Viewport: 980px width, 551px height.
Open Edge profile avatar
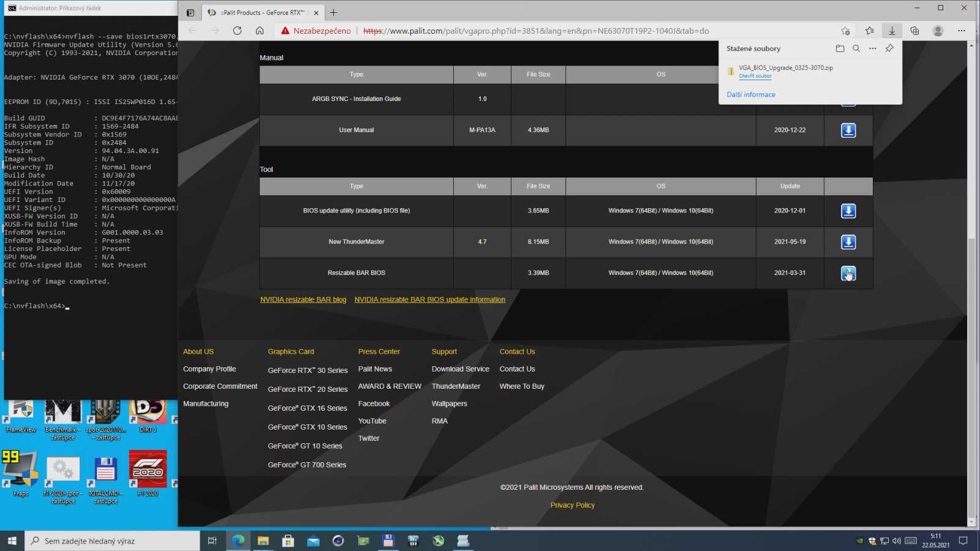(x=938, y=31)
